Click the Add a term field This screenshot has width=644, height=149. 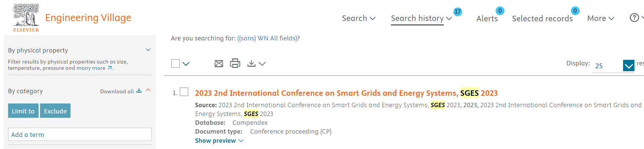point(80,134)
